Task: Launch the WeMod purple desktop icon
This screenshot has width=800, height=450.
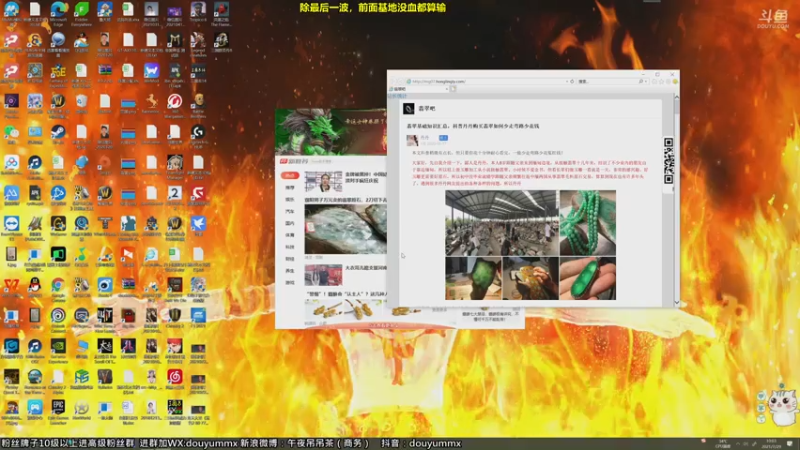Action: pos(152,70)
